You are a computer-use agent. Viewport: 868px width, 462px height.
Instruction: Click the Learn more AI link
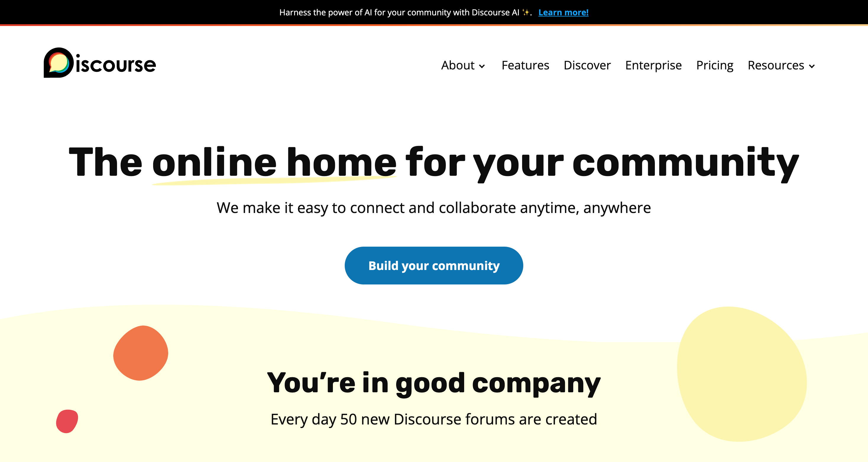pos(564,12)
